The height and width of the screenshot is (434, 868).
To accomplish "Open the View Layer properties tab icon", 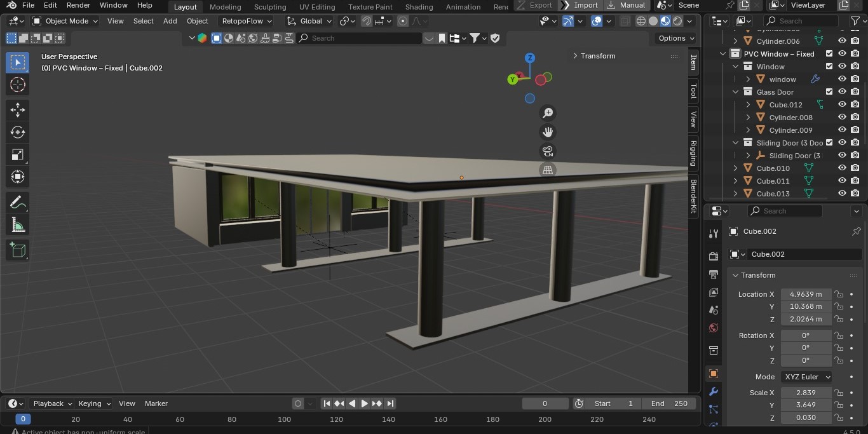I will point(714,292).
